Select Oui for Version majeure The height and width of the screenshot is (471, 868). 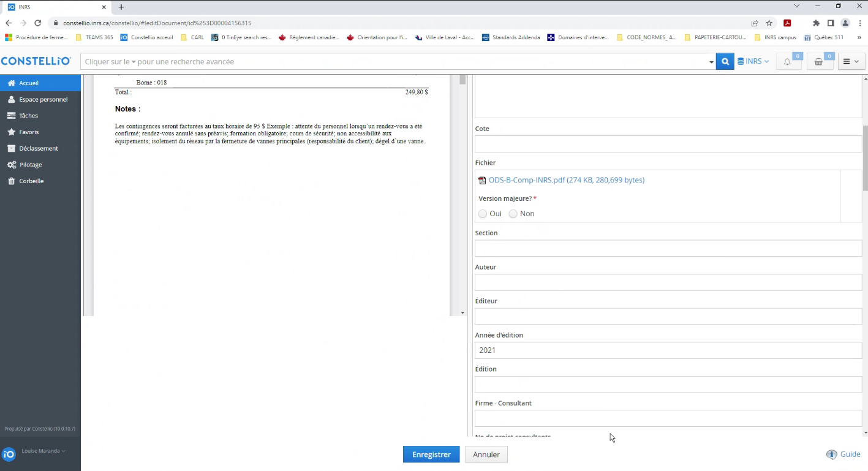point(483,214)
